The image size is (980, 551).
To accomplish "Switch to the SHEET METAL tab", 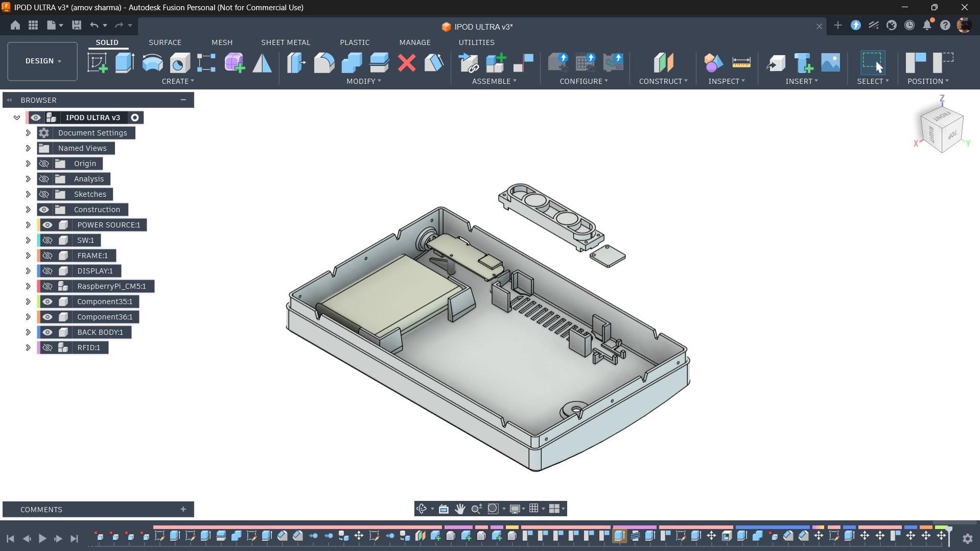I will click(x=286, y=42).
